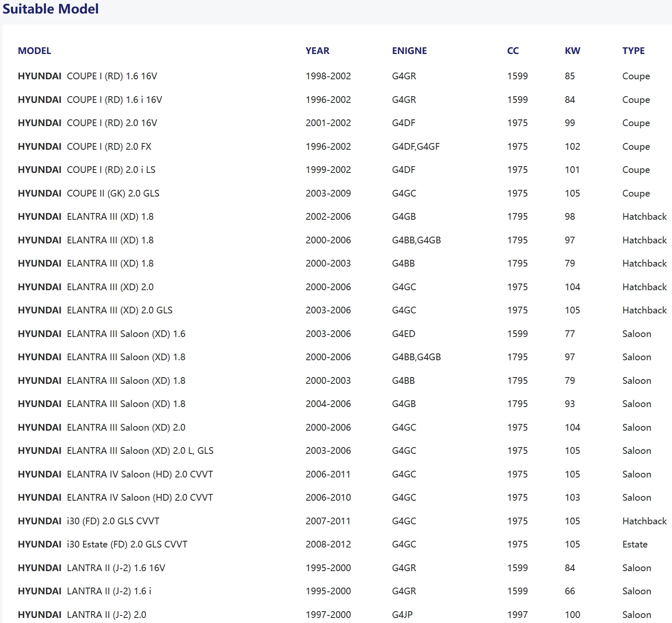Click the MODEL column header
This screenshot has height=623, width=672.
[34, 51]
